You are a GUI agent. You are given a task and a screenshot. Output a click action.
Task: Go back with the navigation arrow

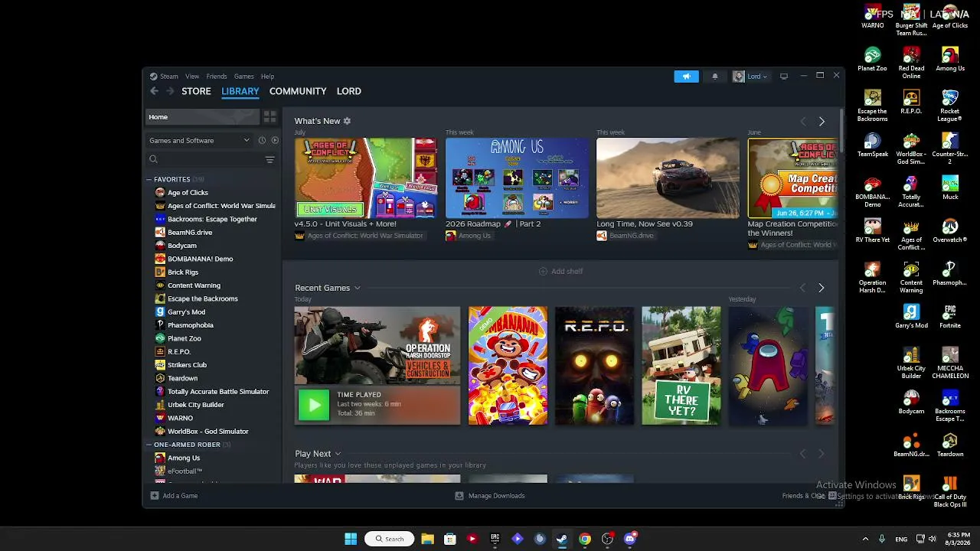[154, 91]
